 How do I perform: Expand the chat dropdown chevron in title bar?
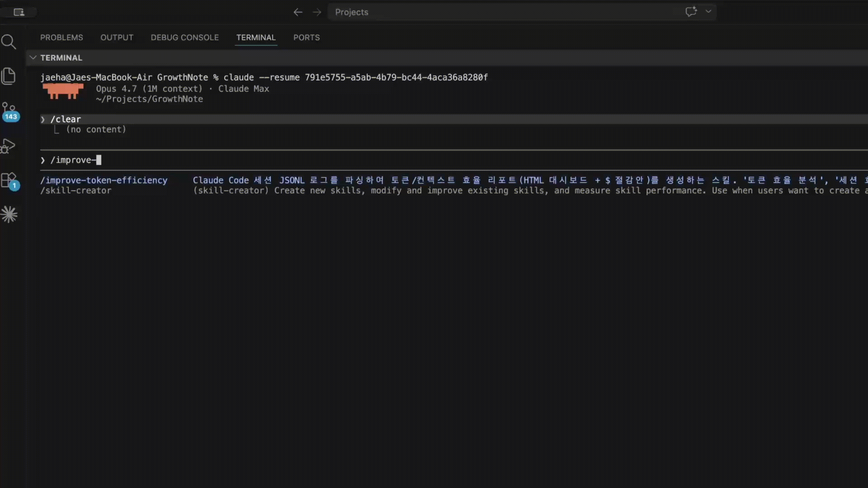coord(708,12)
